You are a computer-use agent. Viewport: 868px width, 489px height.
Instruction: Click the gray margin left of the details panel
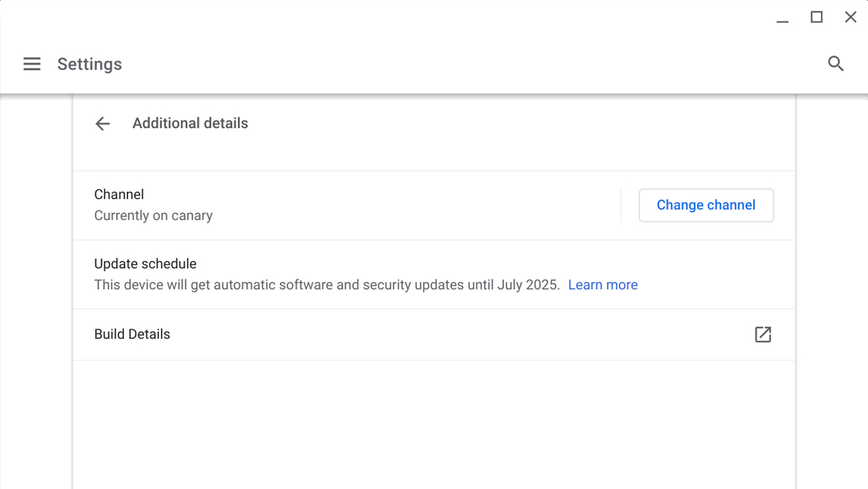(36, 293)
